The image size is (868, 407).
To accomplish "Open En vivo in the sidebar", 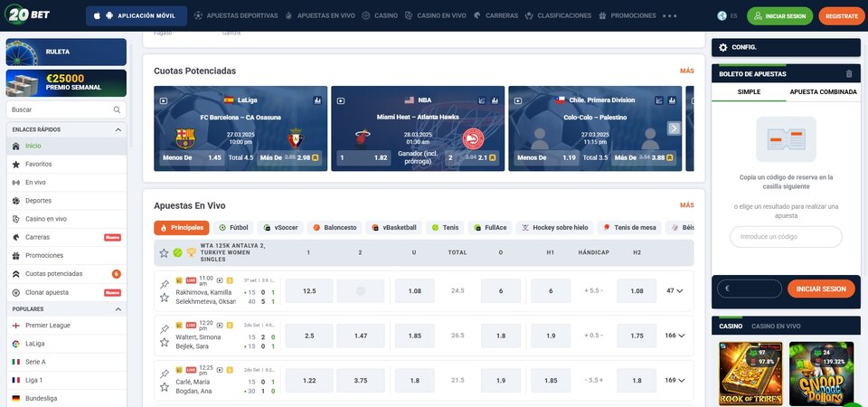I will 66,182.
